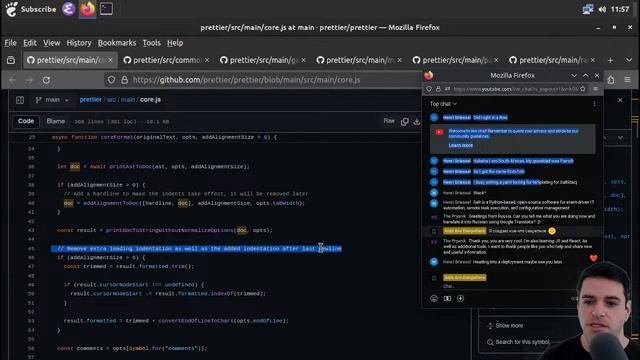
Task: Open the Emacs launcher icon in top panel
Action: 69,9
